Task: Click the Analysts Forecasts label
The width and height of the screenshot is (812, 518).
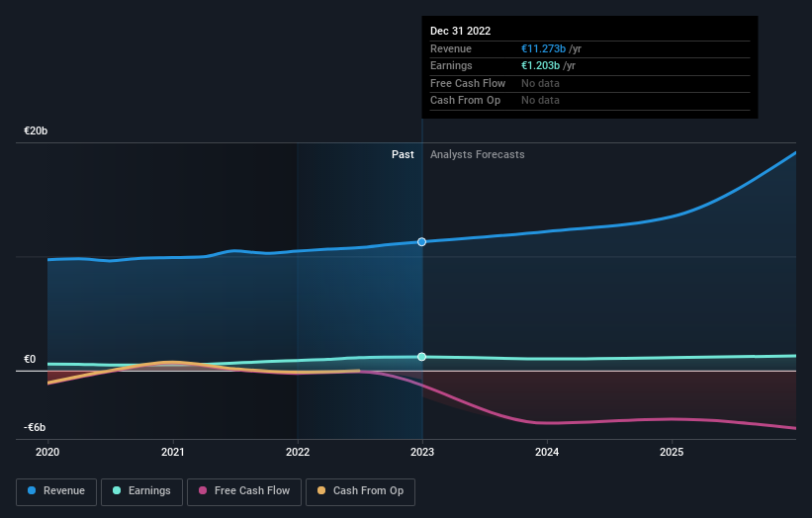Action: point(477,154)
